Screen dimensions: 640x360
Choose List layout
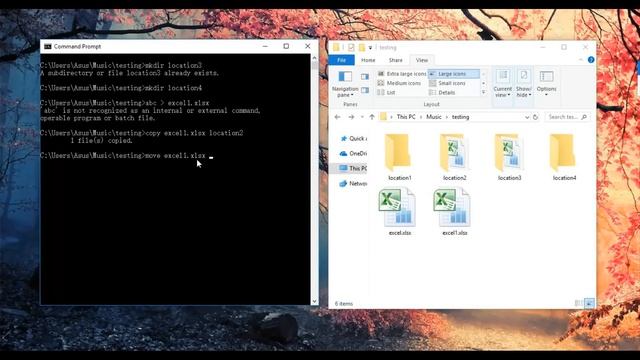[386, 93]
